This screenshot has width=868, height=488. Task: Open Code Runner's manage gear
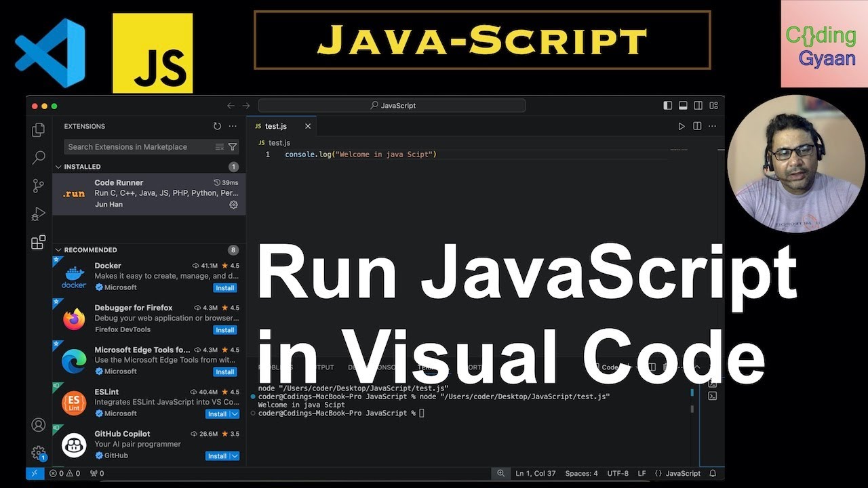233,204
